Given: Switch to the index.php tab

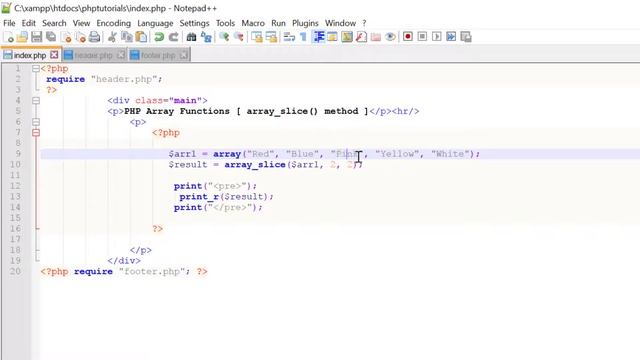Looking at the screenshot, I should pos(30,55).
